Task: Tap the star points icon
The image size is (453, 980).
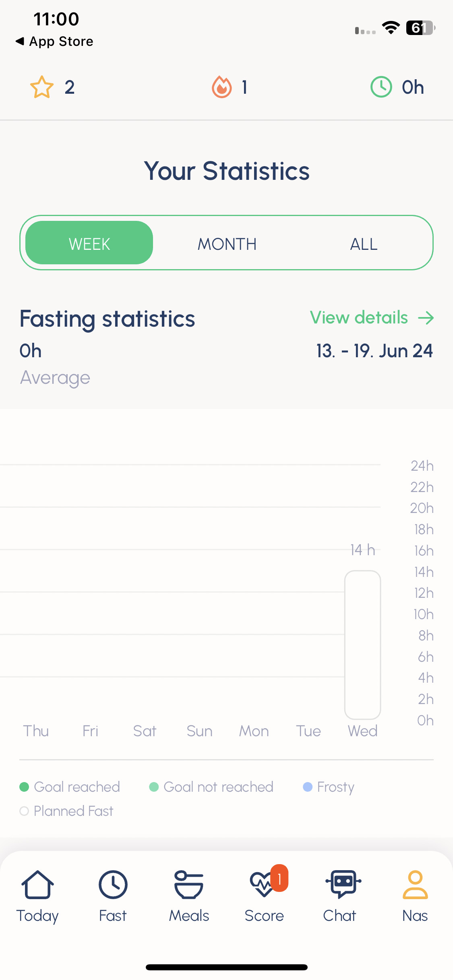Action: pos(41,87)
